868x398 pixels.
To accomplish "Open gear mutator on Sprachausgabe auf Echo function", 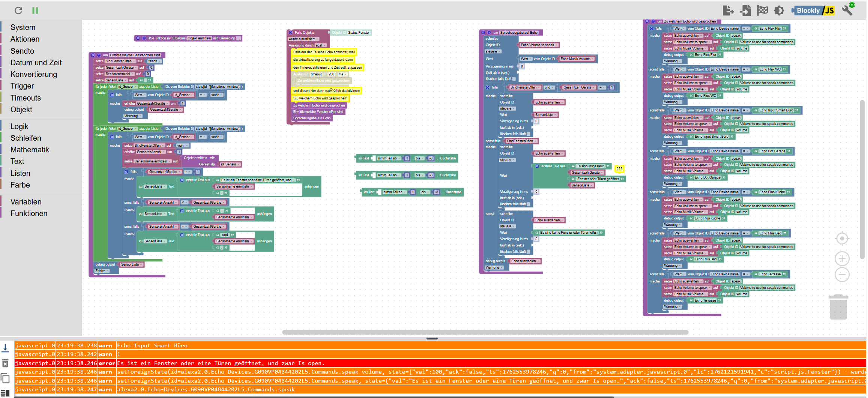I will [x=483, y=33].
